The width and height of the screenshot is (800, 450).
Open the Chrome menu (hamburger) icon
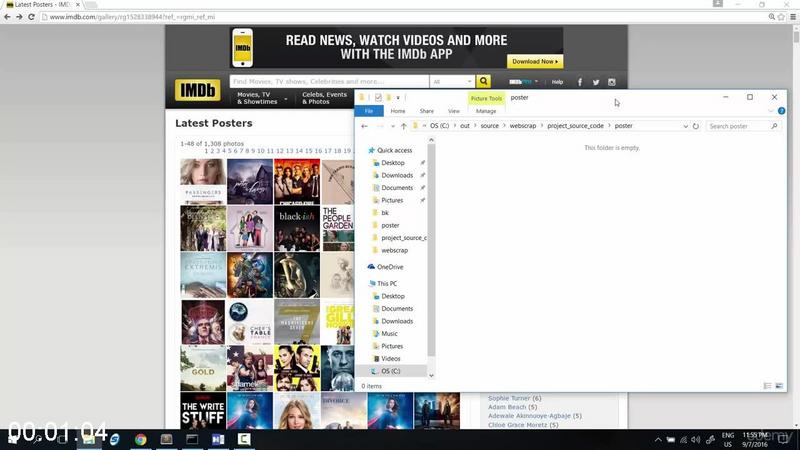coord(793,17)
